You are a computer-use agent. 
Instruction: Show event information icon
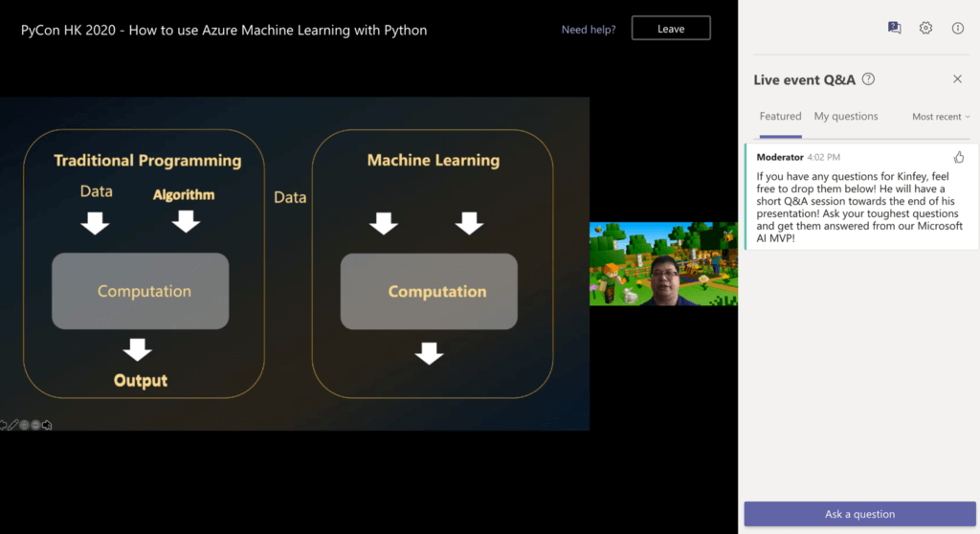[957, 28]
